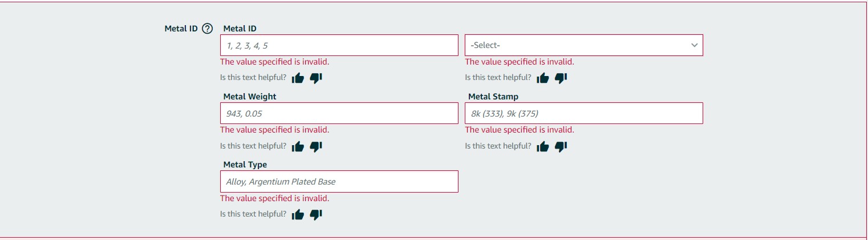Focus the Metal ID input field
The width and height of the screenshot is (868, 240).
pos(339,45)
